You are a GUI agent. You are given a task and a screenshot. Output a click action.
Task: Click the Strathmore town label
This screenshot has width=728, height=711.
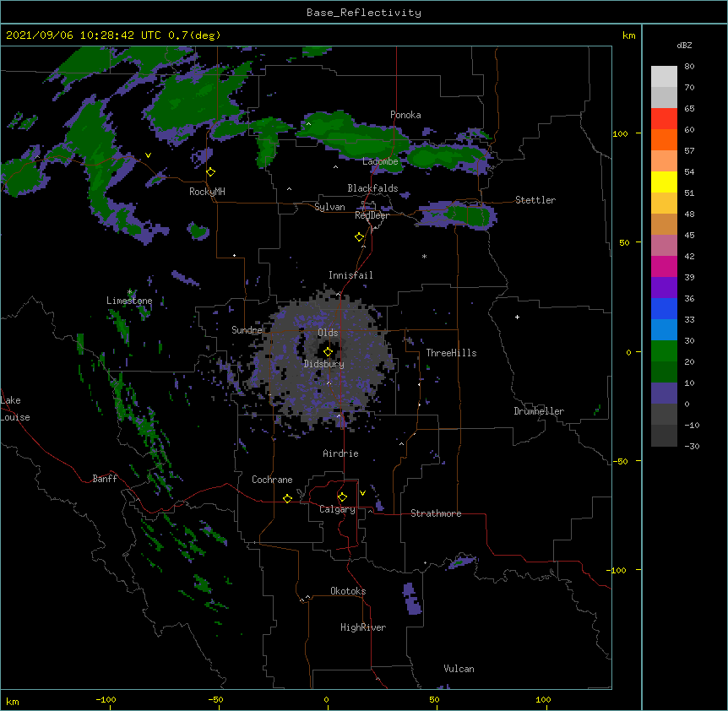436,513
